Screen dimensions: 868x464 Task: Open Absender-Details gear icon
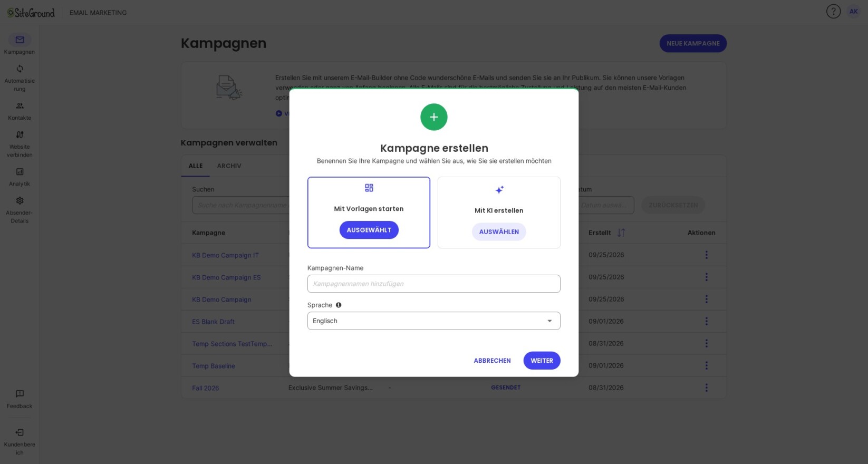20,201
